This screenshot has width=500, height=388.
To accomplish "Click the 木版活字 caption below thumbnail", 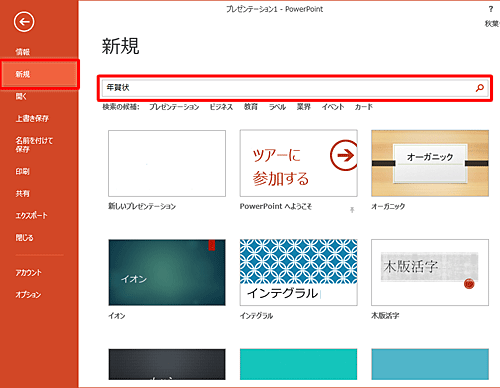I will (x=385, y=316).
